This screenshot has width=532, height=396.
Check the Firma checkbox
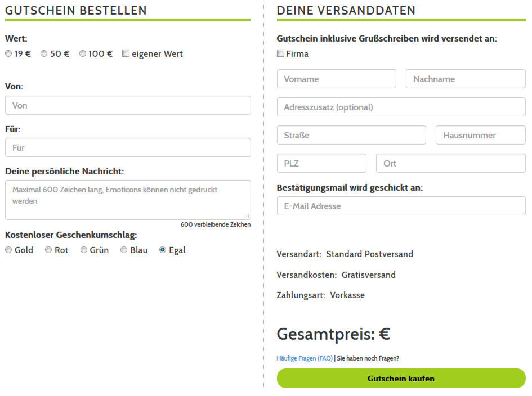click(280, 53)
